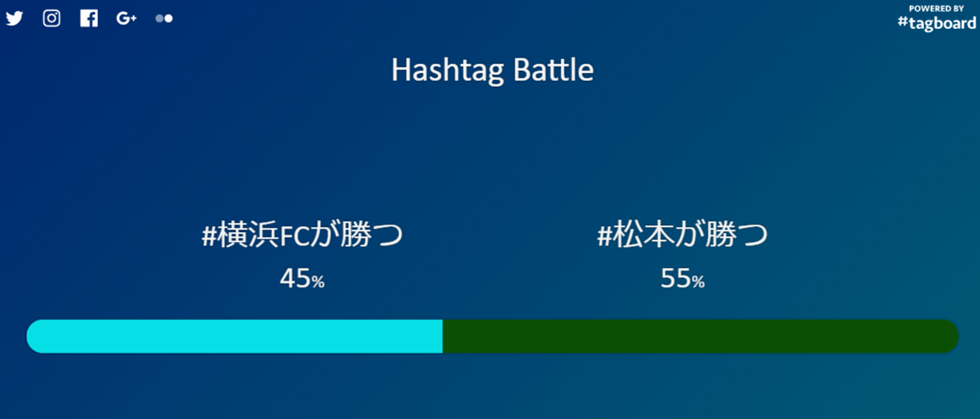
Task: Click the 55 percentage number
Action: (x=676, y=278)
